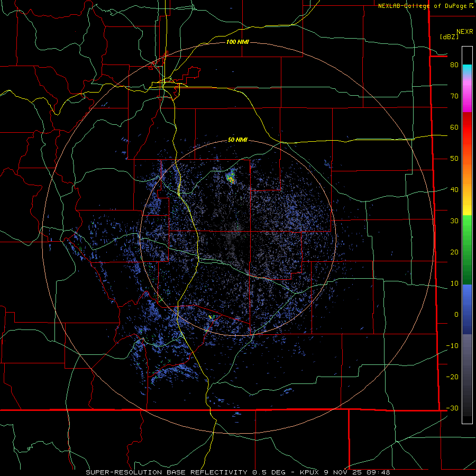Click the 70 dBZ scale value
The height and width of the screenshot is (476, 476).
coord(454,96)
